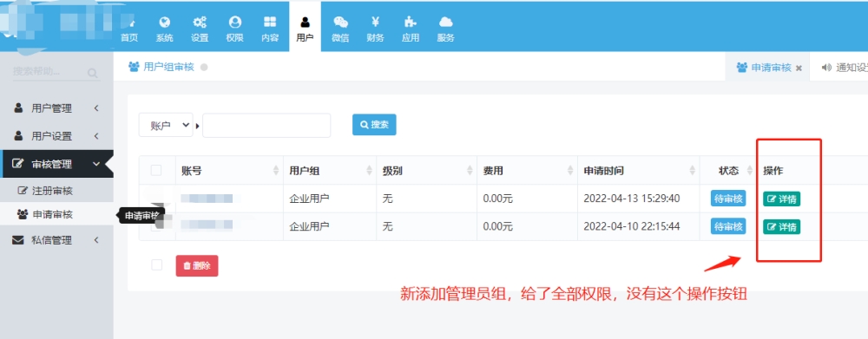Open the 内容 grid menu
The image size is (868, 339).
click(x=270, y=29)
